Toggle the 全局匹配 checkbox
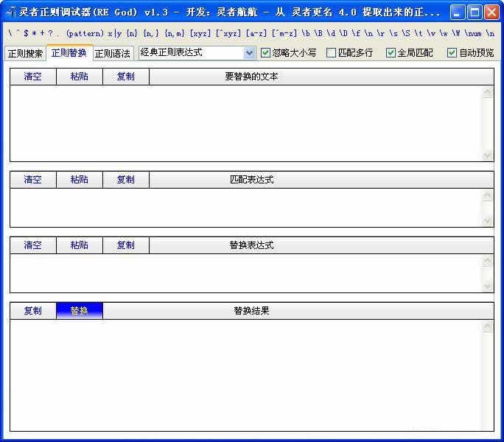The image size is (504, 442). pos(391,53)
